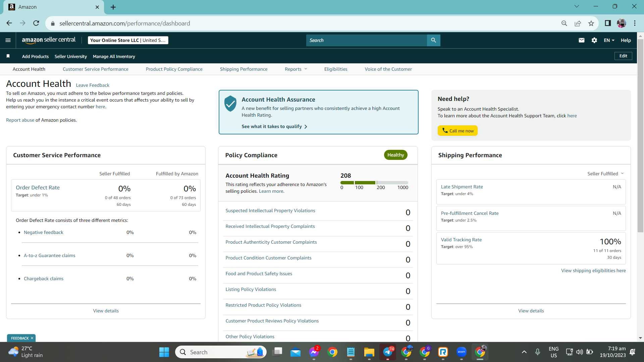Click 'View shipping eligibilities here' link
The width and height of the screenshot is (644, 362).
[593, 270]
